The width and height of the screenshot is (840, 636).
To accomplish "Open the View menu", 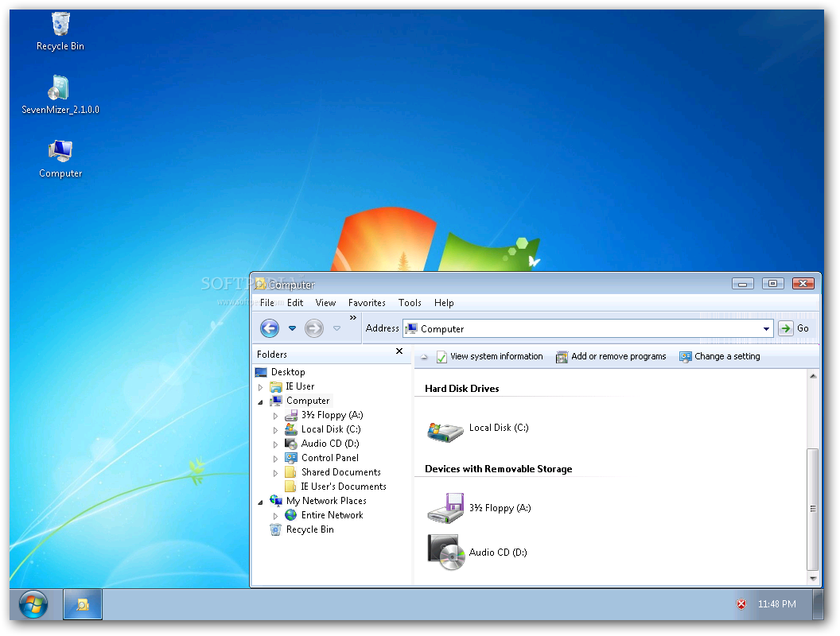I will [325, 303].
